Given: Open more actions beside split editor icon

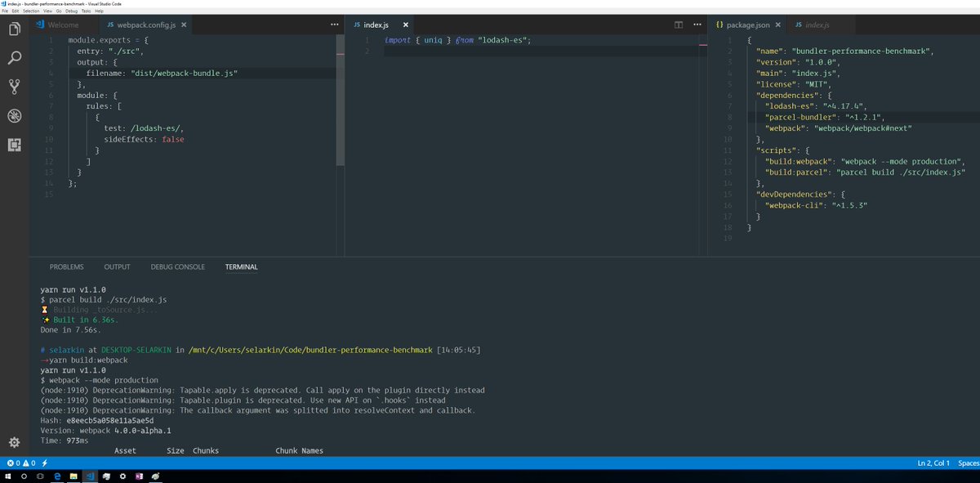Looking at the screenshot, I should point(699,25).
